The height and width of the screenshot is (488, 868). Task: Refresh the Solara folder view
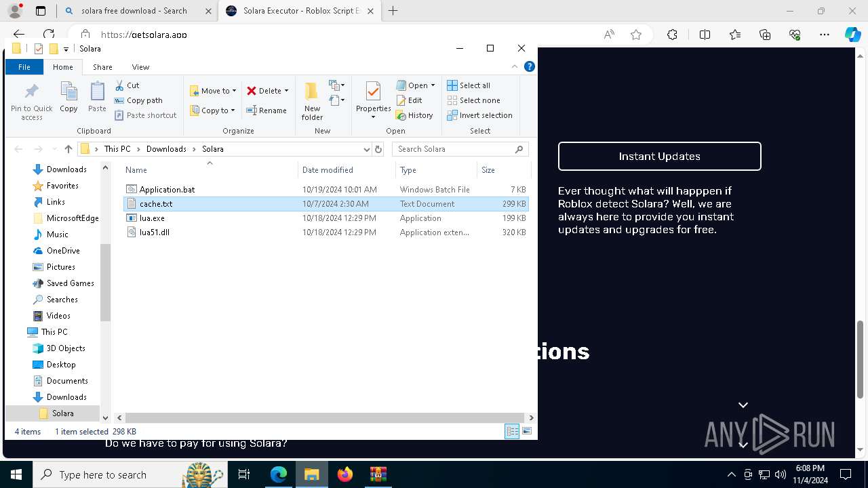(x=378, y=149)
